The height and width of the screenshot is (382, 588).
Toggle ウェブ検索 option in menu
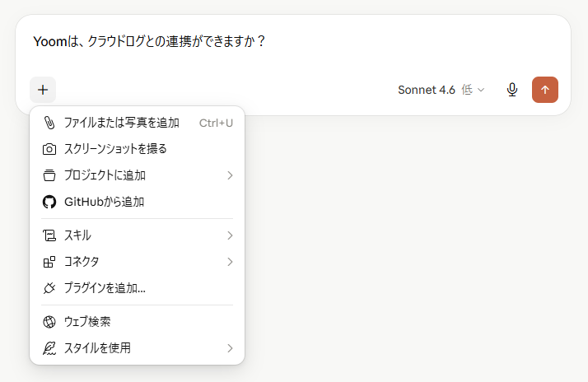point(138,322)
